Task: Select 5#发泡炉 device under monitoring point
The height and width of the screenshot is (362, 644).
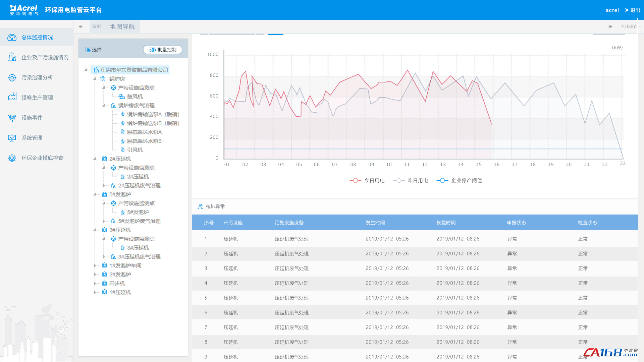Action: pos(138,212)
